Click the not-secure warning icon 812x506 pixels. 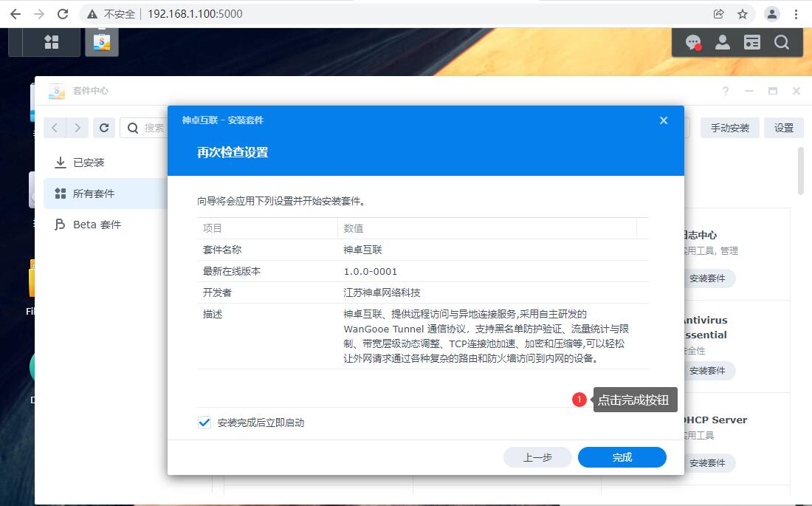[x=92, y=14]
